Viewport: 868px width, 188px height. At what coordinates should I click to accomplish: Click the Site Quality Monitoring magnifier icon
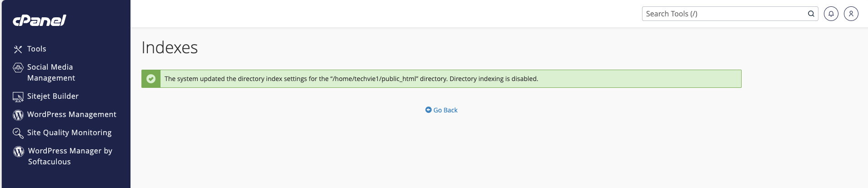point(18,133)
